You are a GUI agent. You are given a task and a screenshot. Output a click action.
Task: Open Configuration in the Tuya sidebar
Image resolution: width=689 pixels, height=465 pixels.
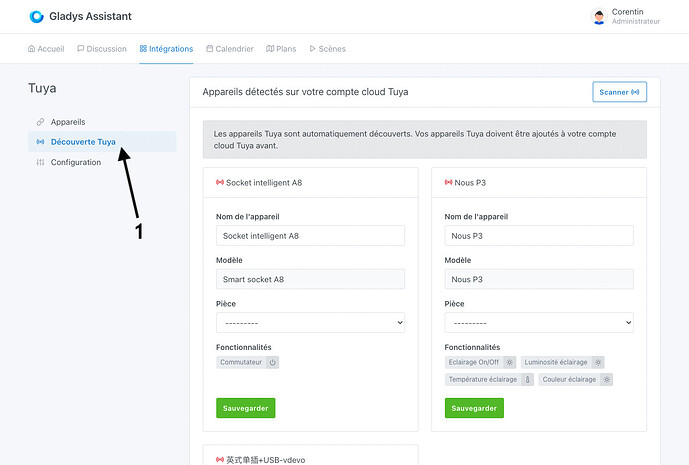75,162
